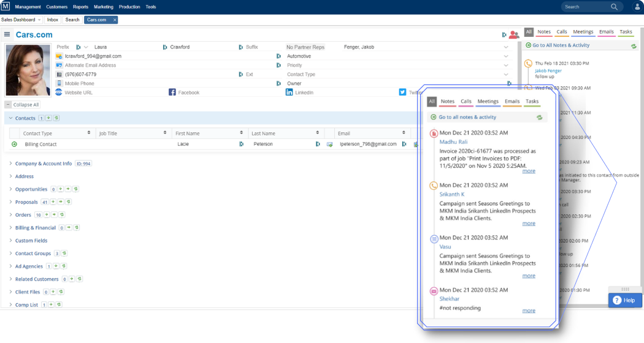Screen dimensions: 644x343
Task: Click the add icon beside Contacts
Action: point(48,118)
